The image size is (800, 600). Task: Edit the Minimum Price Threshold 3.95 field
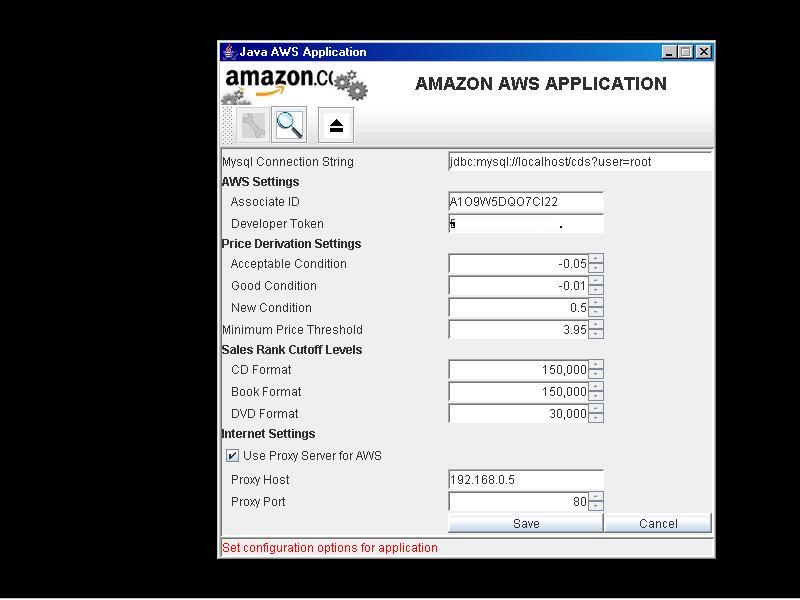[x=518, y=330]
